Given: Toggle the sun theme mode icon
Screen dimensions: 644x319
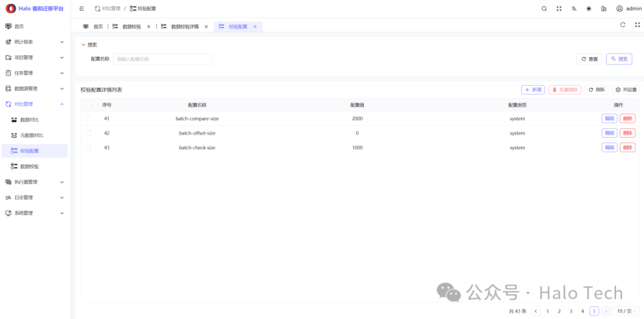Looking at the screenshot, I should [x=589, y=8].
